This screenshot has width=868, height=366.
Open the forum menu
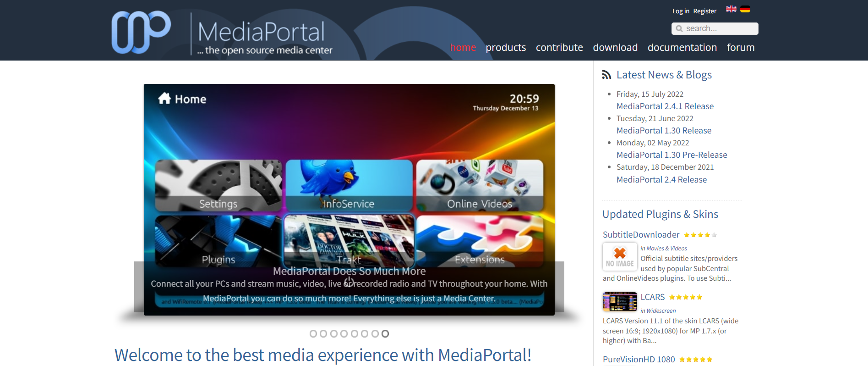741,47
